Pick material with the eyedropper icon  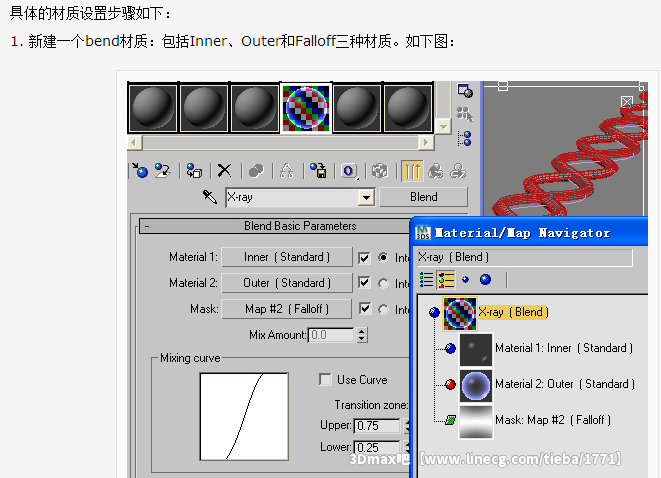click(210, 196)
